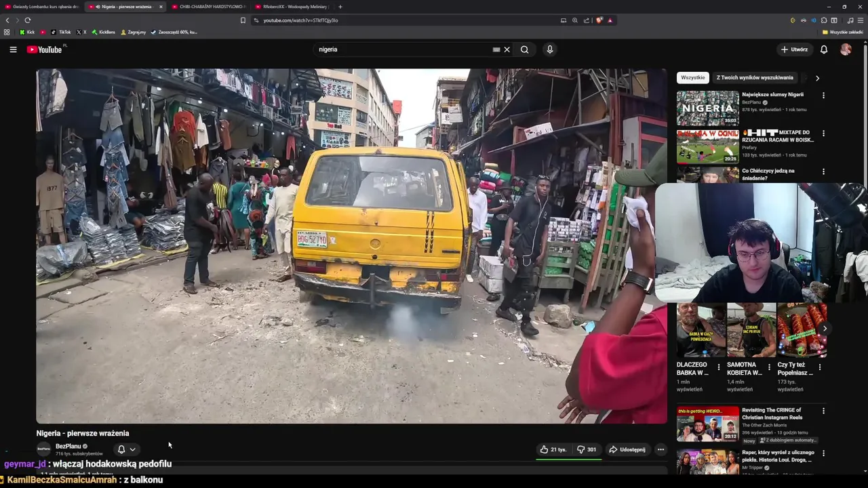Open the TikTok bookmark
The width and height of the screenshot is (868, 488).
click(x=60, y=32)
